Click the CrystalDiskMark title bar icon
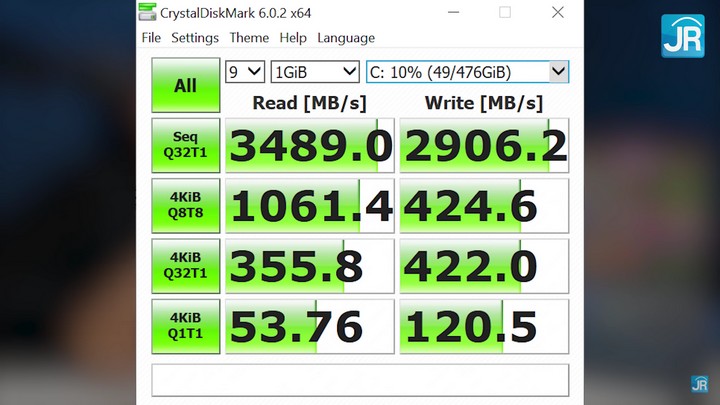The width and height of the screenshot is (720, 405). (147, 12)
